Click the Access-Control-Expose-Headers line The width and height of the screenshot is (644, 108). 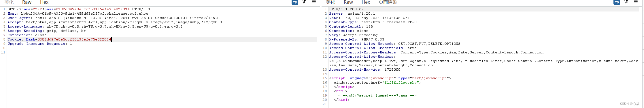pos(436,52)
